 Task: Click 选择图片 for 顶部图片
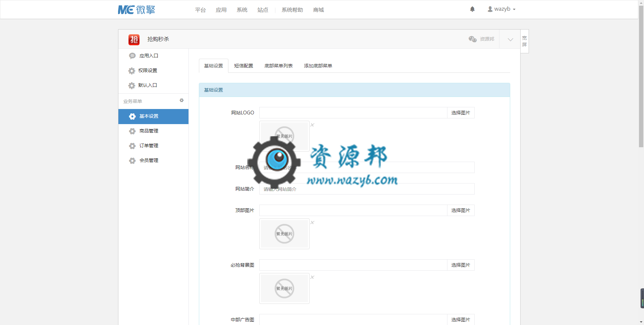pos(461,210)
